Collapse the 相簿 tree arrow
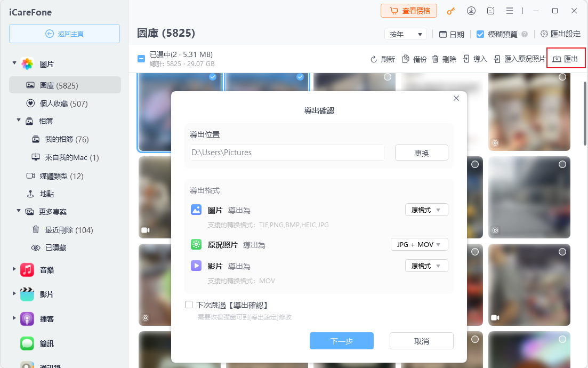The height and width of the screenshot is (368, 588). coord(18,120)
